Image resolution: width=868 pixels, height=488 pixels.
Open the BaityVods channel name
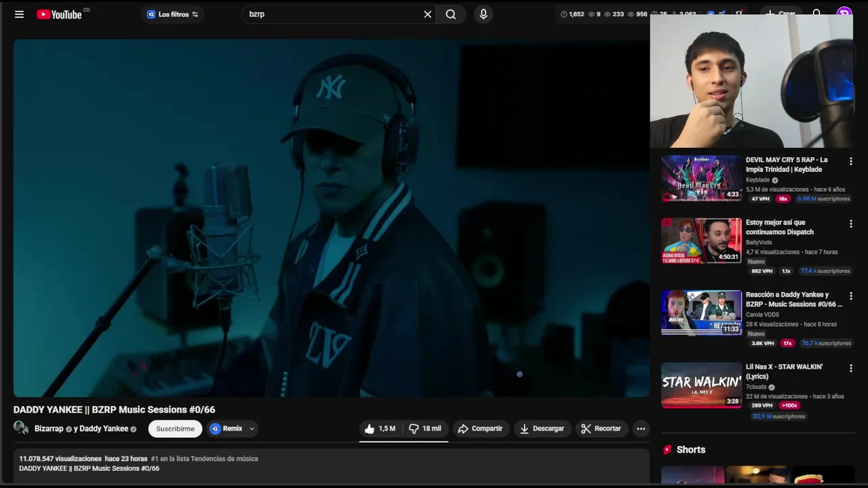point(759,242)
